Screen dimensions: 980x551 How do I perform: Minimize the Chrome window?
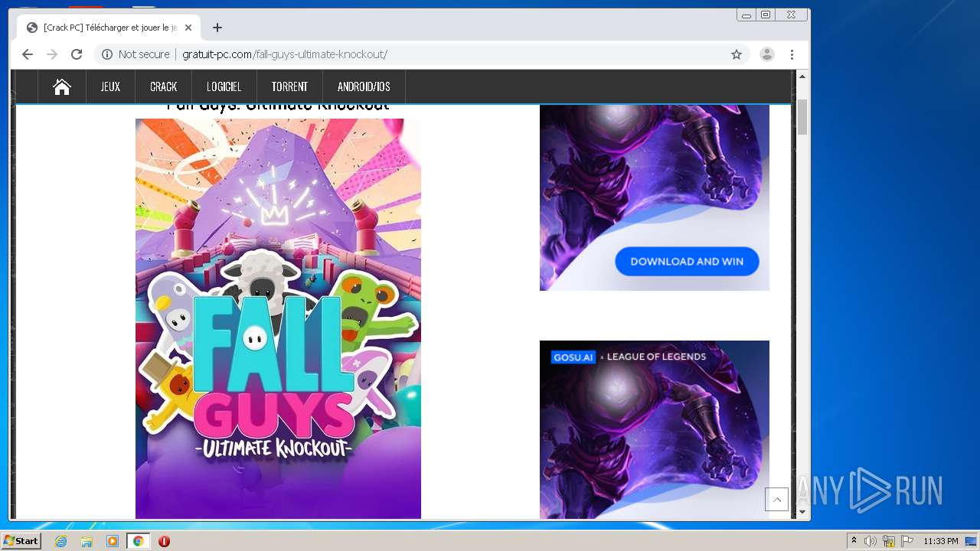[746, 15]
